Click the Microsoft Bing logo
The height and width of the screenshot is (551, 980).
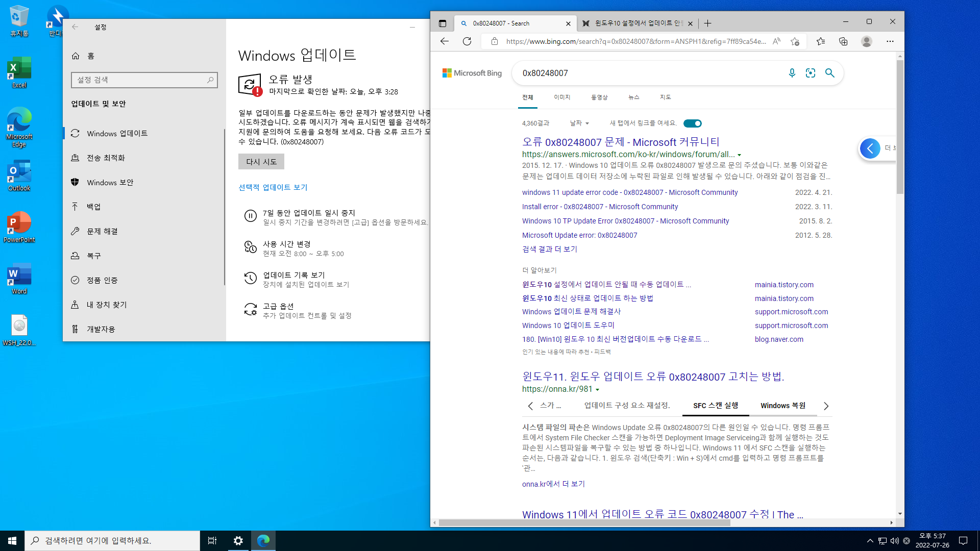(x=472, y=73)
